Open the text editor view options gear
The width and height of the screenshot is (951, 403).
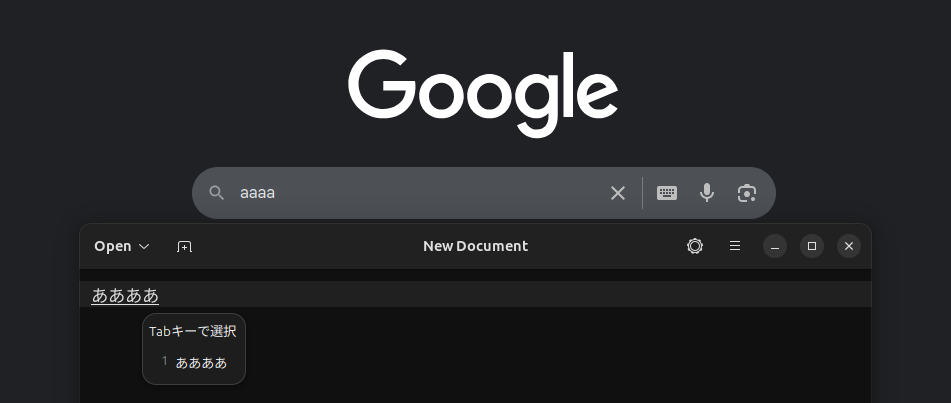click(x=695, y=246)
